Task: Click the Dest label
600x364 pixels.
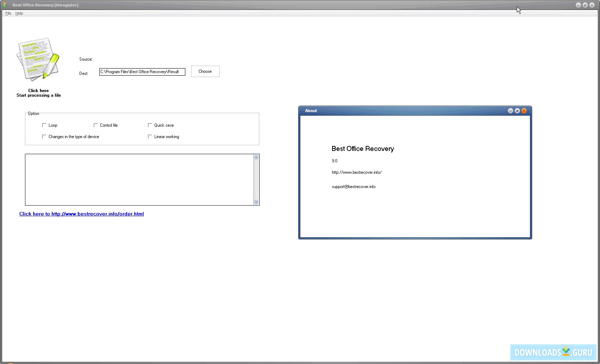Action: [x=84, y=74]
